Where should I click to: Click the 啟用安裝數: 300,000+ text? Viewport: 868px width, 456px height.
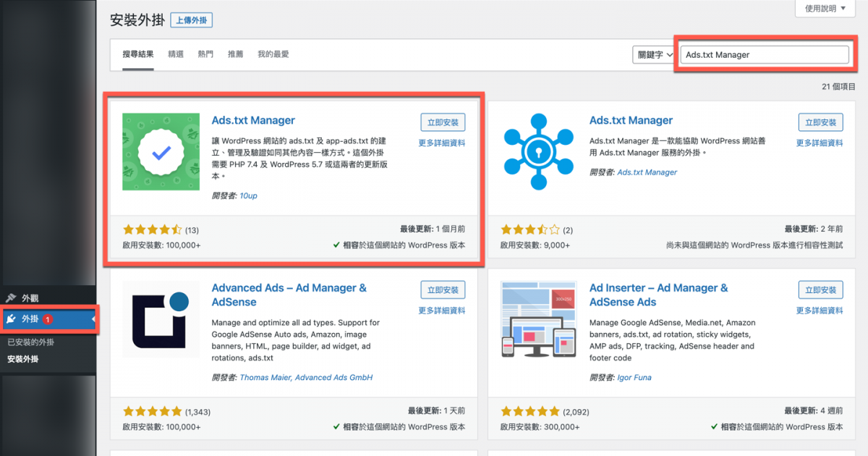click(x=540, y=427)
